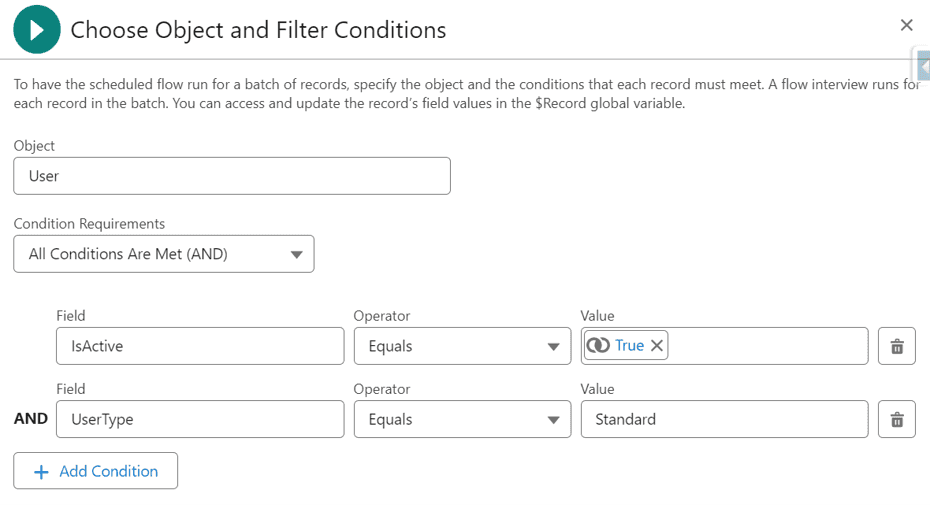Click the UserType field input

point(200,420)
